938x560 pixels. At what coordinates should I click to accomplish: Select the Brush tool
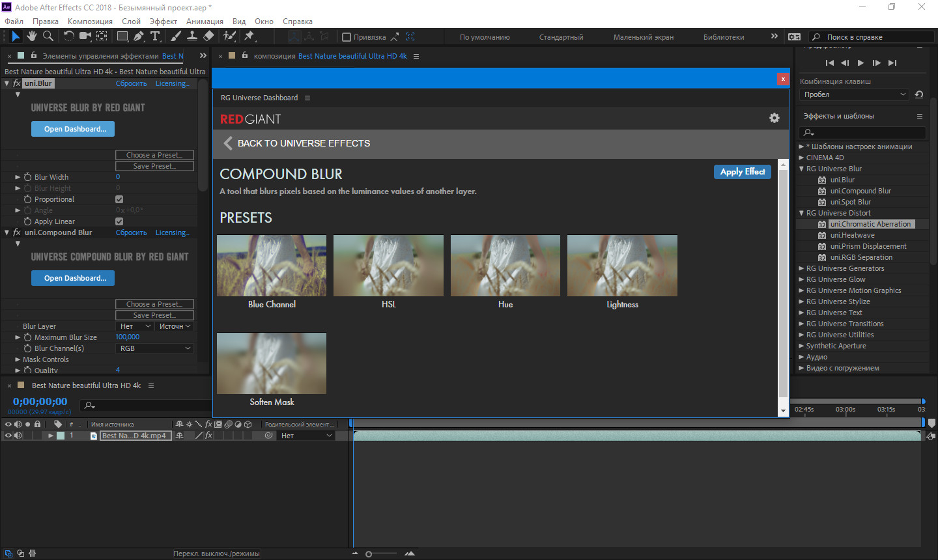(176, 36)
